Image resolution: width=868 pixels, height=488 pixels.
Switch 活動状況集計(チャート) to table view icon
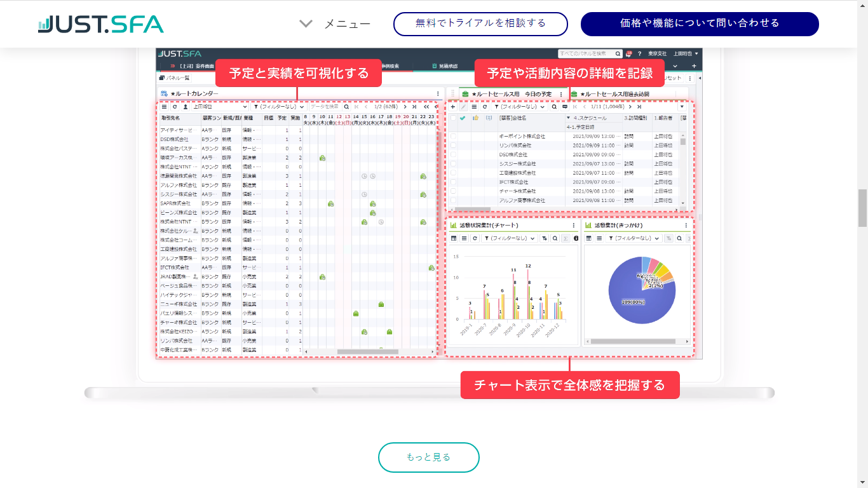pyautogui.click(x=453, y=238)
